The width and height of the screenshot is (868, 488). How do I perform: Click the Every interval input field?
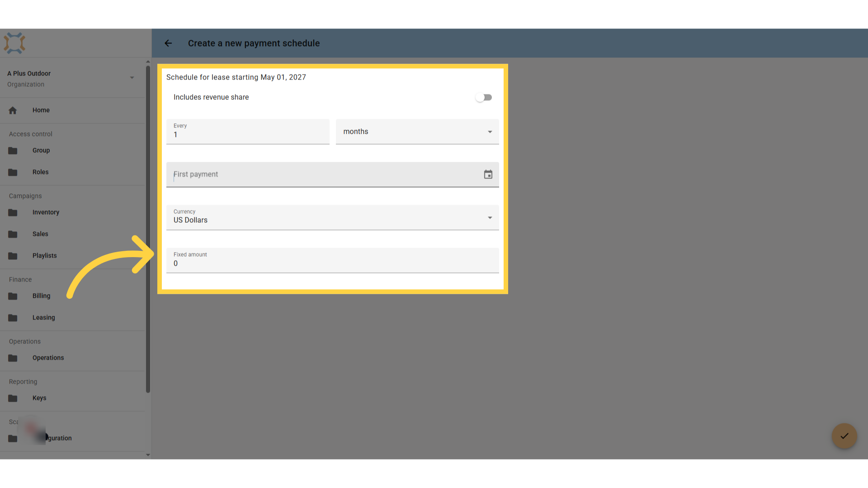(248, 132)
